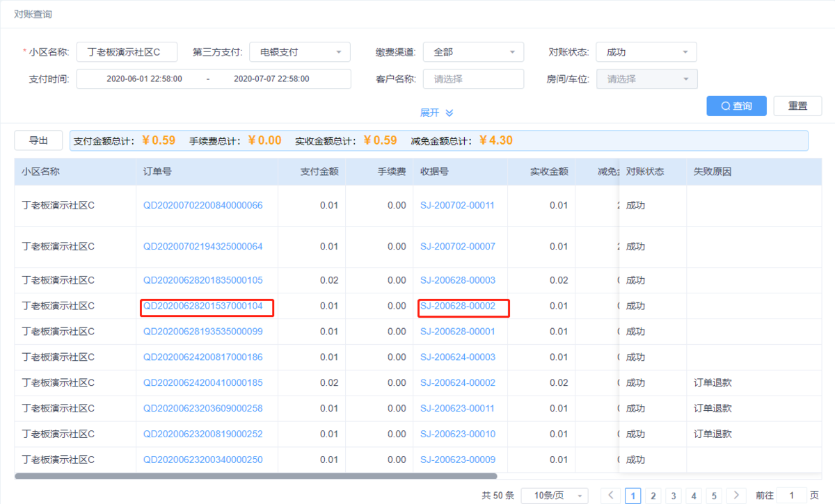Expand filters via 展开 link

pos(436,113)
